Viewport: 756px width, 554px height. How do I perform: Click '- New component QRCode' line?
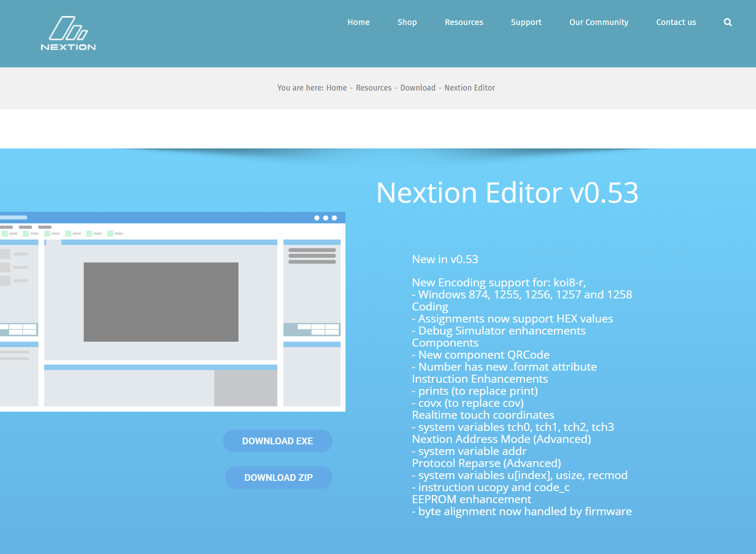point(481,355)
